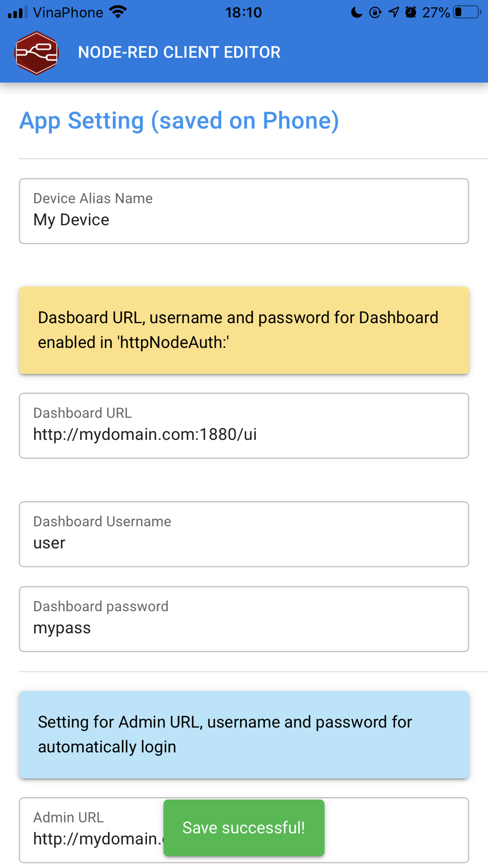Tap the VinaPhone carrier label
This screenshot has height=868, width=488.
(68, 12)
